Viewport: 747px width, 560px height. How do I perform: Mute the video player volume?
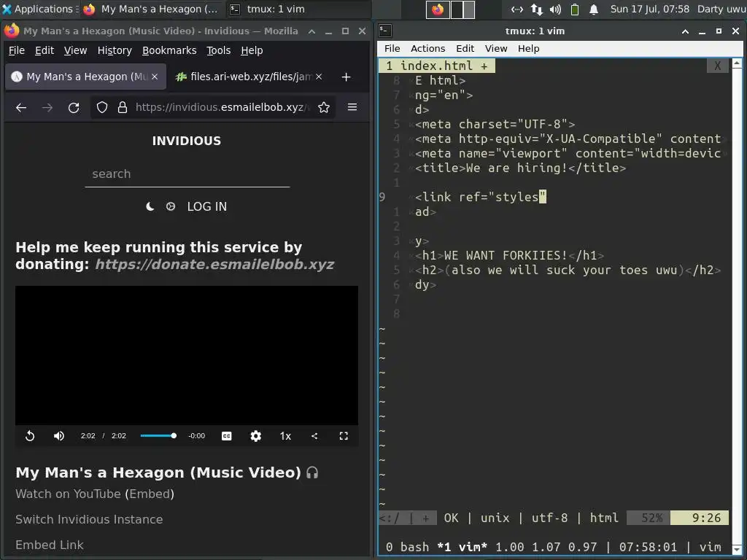pos(58,436)
